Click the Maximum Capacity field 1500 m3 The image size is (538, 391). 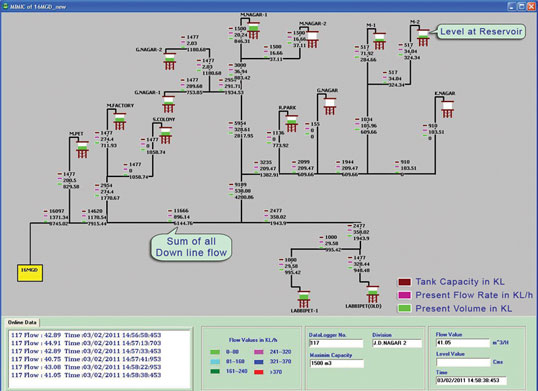(x=337, y=363)
